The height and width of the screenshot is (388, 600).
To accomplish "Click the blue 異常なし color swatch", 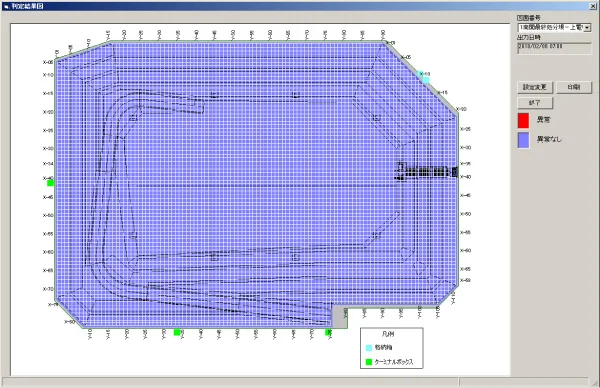I will 523,140.
